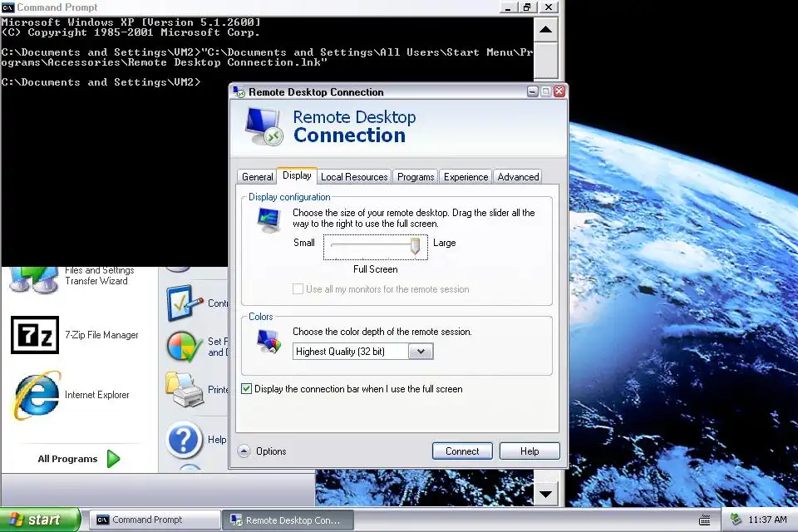
Task: Open Help and Support question mark icon
Action: tap(184, 440)
